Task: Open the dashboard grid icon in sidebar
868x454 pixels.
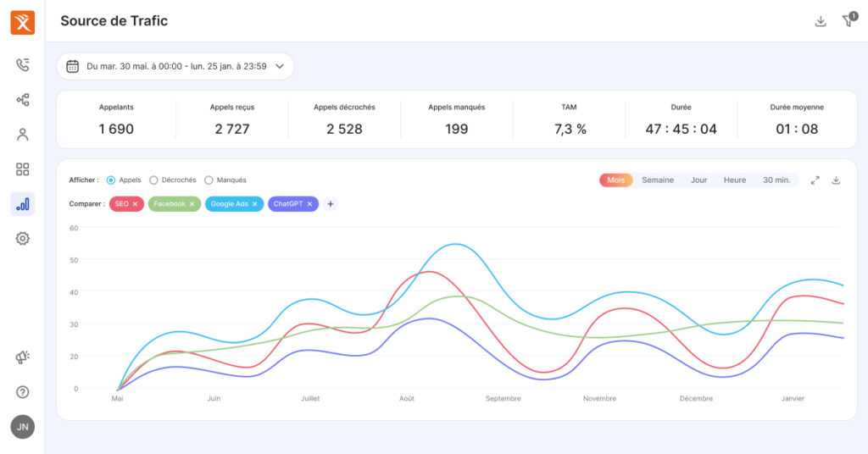Action: pyautogui.click(x=22, y=169)
